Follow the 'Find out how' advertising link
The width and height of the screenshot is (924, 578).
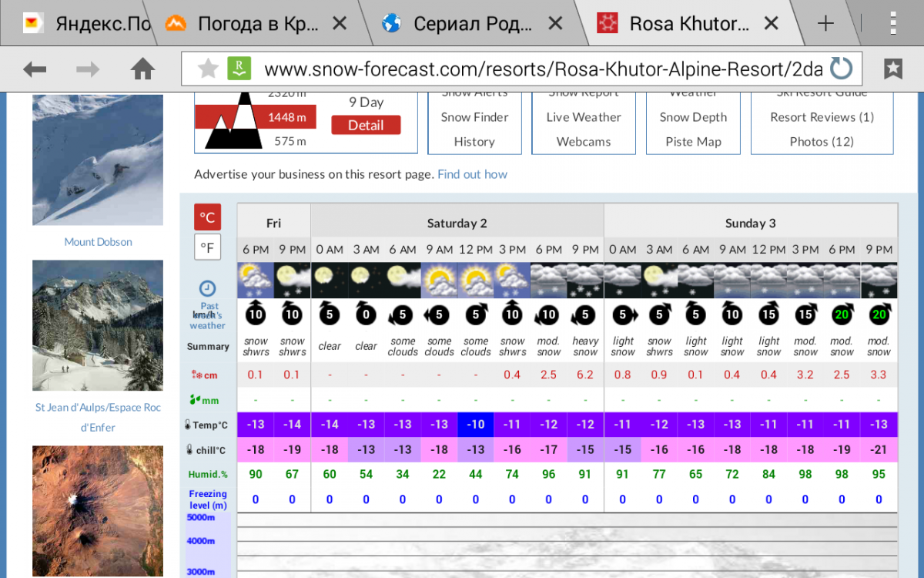click(x=472, y=174)
